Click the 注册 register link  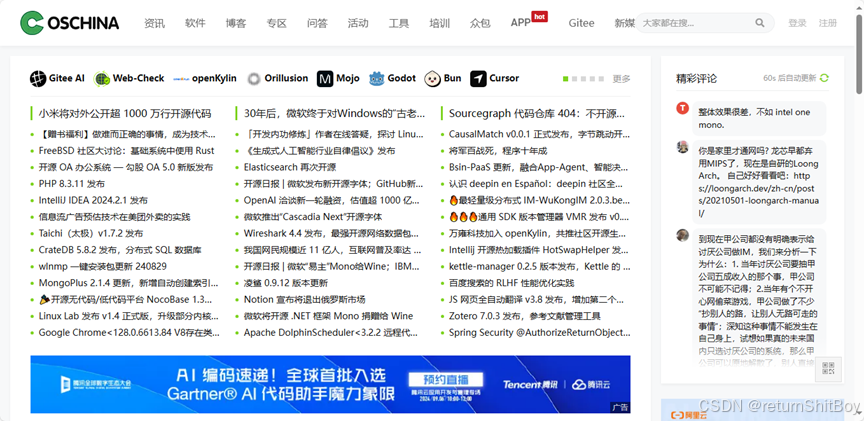pos(828,23)
